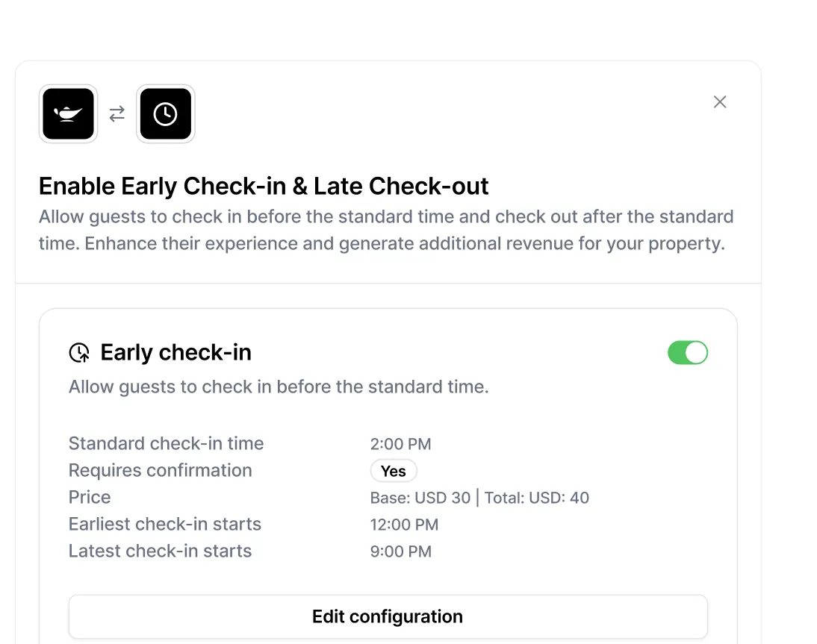Open the Edit configuration button
The image size is (817, 644).
click(388, 616)
